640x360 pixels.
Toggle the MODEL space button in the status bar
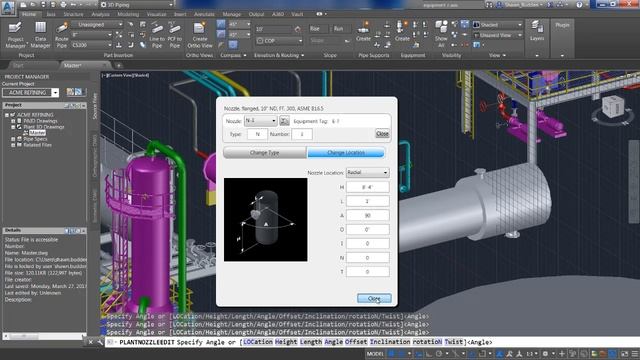[x=375, y=353]
